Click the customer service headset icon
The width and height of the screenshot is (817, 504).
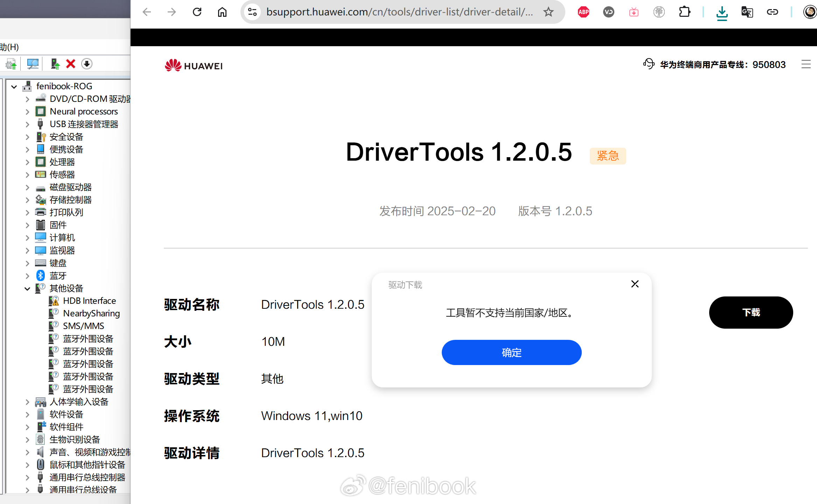(x=649, y=64)
